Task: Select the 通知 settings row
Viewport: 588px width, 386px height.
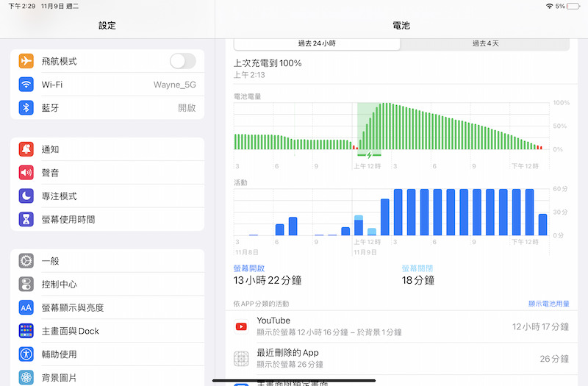Action: coord(107,149)
